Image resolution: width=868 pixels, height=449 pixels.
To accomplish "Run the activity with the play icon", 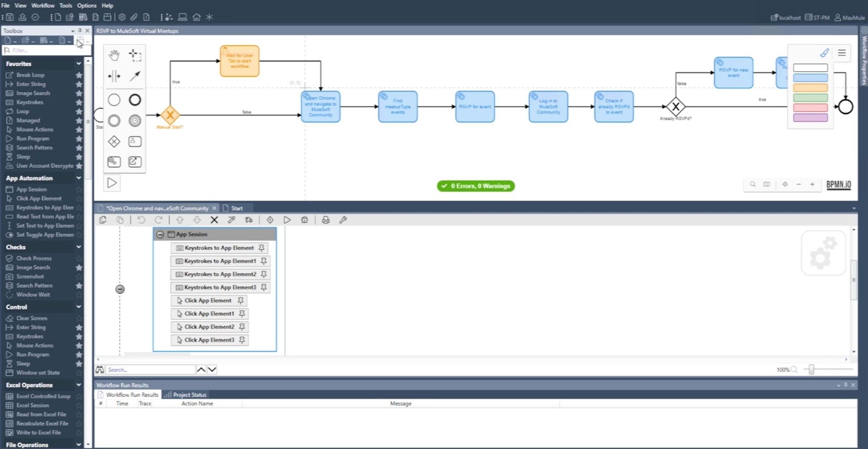I will point(287,220).
